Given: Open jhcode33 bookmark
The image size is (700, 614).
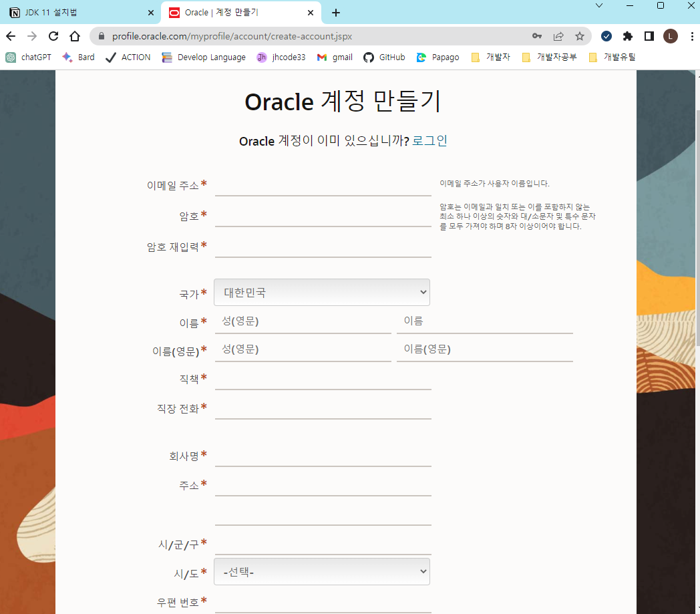Looking at the screenshot, I should (281, 57).
